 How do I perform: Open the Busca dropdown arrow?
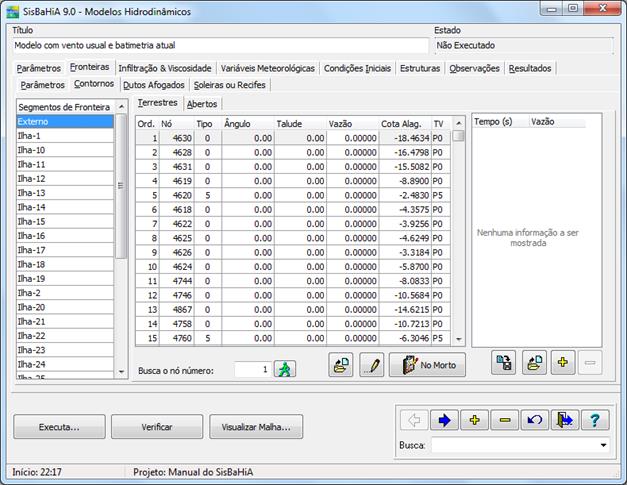point(603,445)
